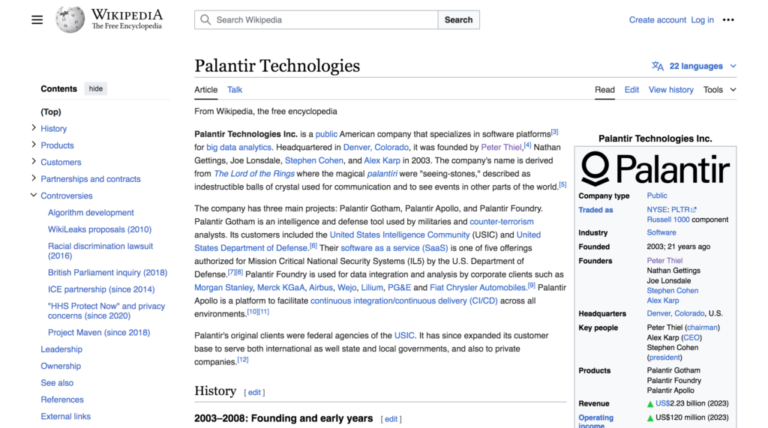Open the chairman link in Key people

coord(702,327)
